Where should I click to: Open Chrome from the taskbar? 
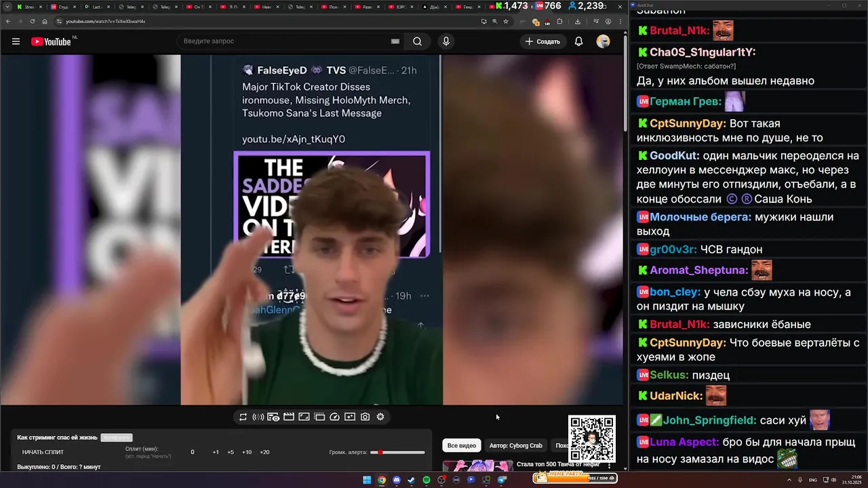[382, 480]
